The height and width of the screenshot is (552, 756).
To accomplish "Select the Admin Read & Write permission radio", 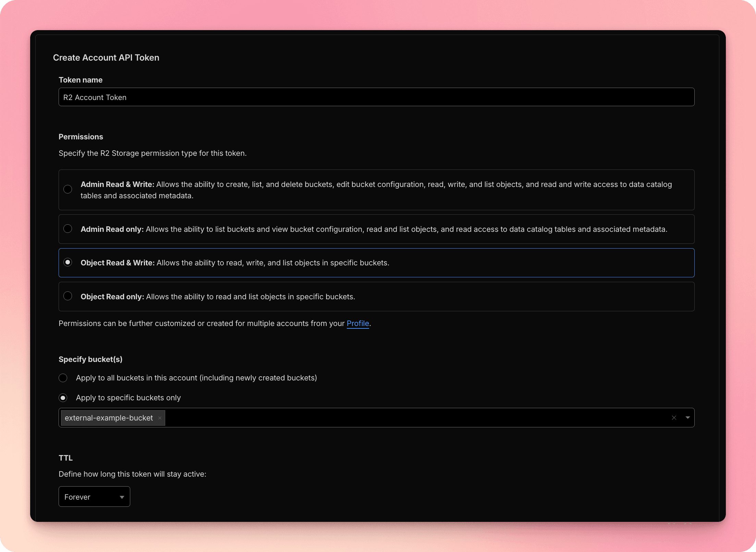I will tap(68, 189).
